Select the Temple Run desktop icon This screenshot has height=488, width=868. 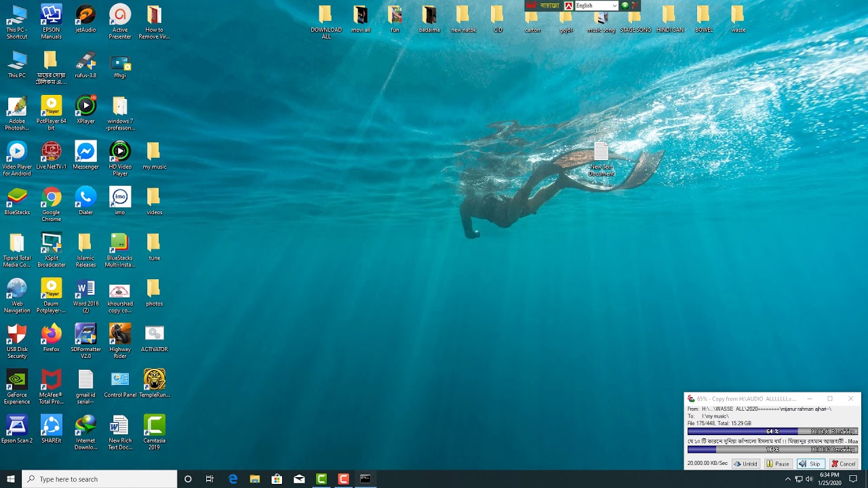tap(155, 383)
